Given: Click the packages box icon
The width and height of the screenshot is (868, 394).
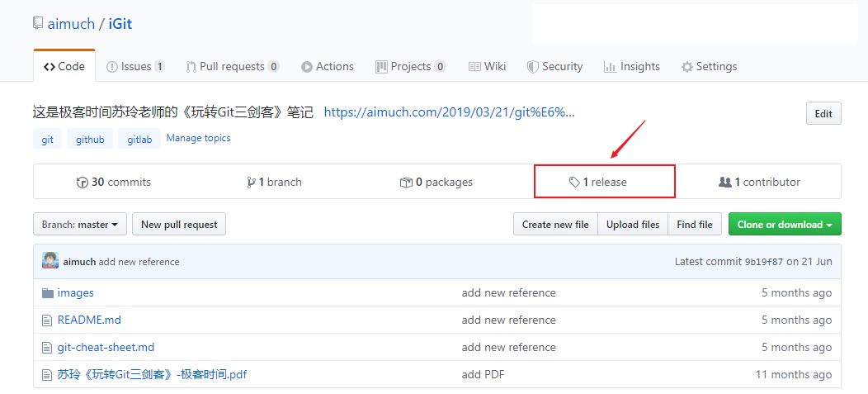Looking at the screenshot, I should [x=406, y=183].
